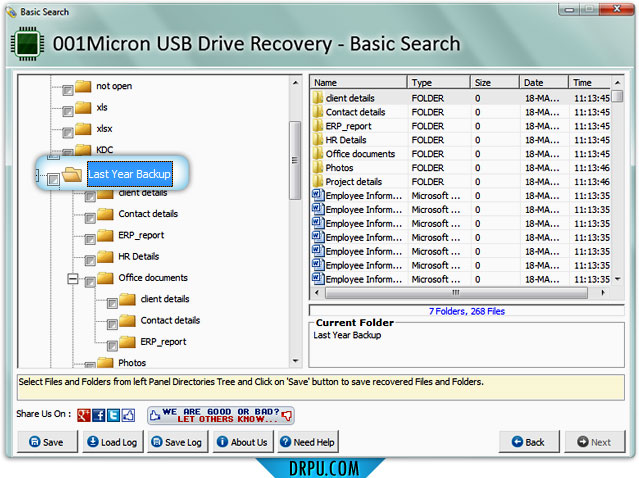Viewport: 639px width, 478px height.
Task: Click the Last Year Backup folder icon
Action: point(73,174)
